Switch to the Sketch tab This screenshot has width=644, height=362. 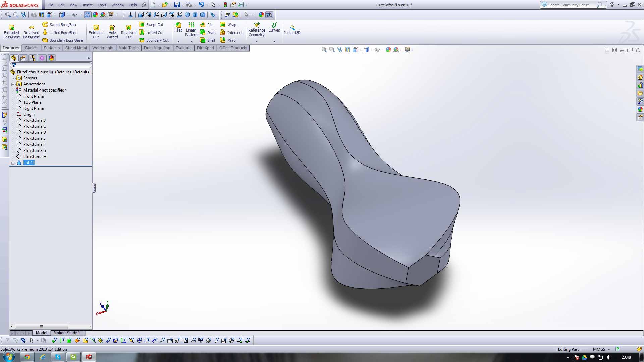(31, 48)
